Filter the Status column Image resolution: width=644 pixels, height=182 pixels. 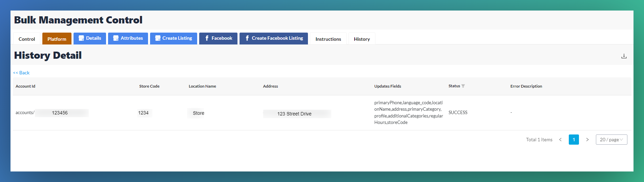[463, 86]
